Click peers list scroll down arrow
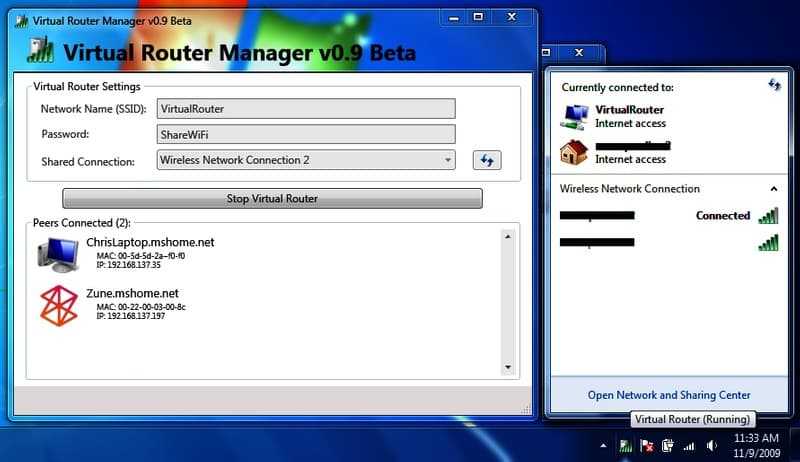Image resolution: width=800 pixels, height=462 pixels. 508,367
